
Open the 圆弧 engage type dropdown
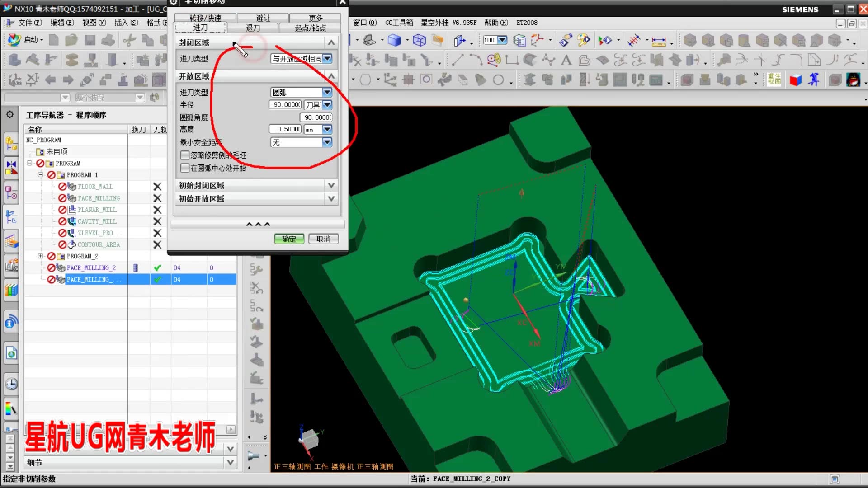[x=327, y=92]
